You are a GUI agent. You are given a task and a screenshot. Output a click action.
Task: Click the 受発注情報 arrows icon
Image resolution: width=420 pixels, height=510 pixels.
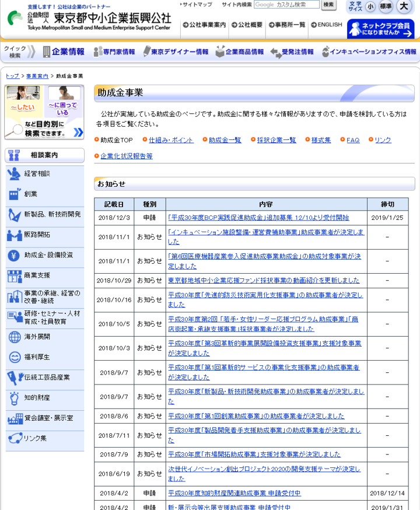click(276, 53)
